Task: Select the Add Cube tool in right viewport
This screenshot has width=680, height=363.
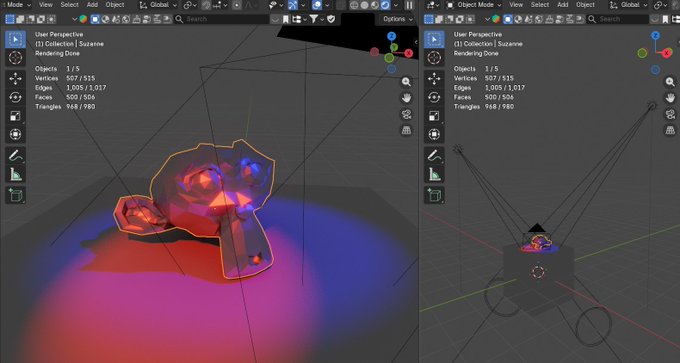Action: [434, 195]
